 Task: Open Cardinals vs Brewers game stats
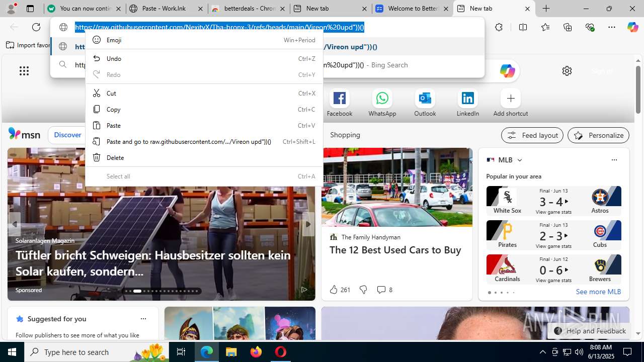pyautogui.click(x=553, y=269)
